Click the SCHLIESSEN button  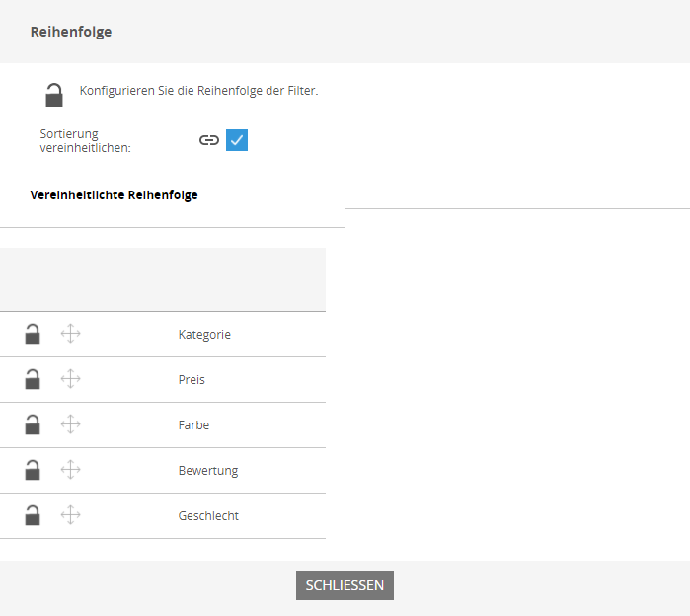pyautogui.click(x=345, y=585)
